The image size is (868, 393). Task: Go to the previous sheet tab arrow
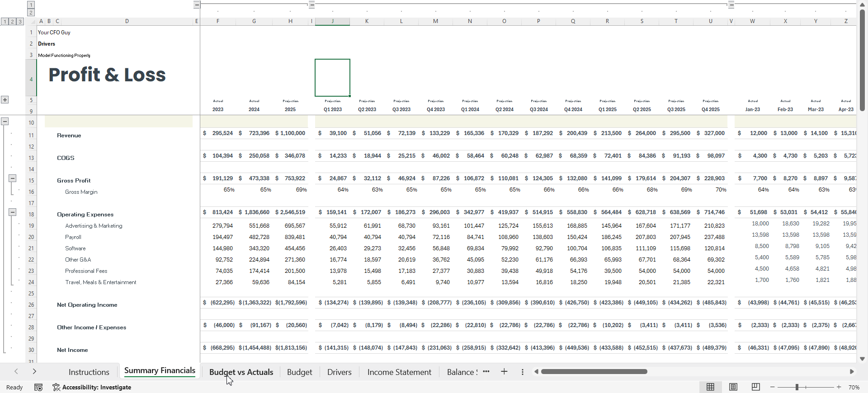pos(16,371)
